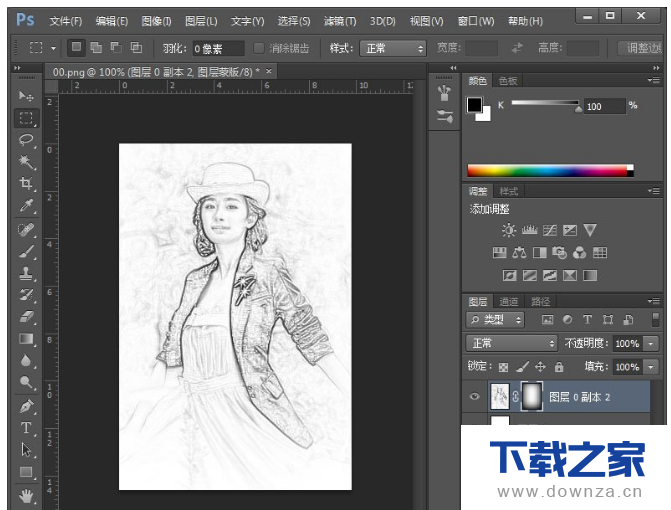Select the Blur tool
This screenshot has height=510, width=671.
pos(26,361)
